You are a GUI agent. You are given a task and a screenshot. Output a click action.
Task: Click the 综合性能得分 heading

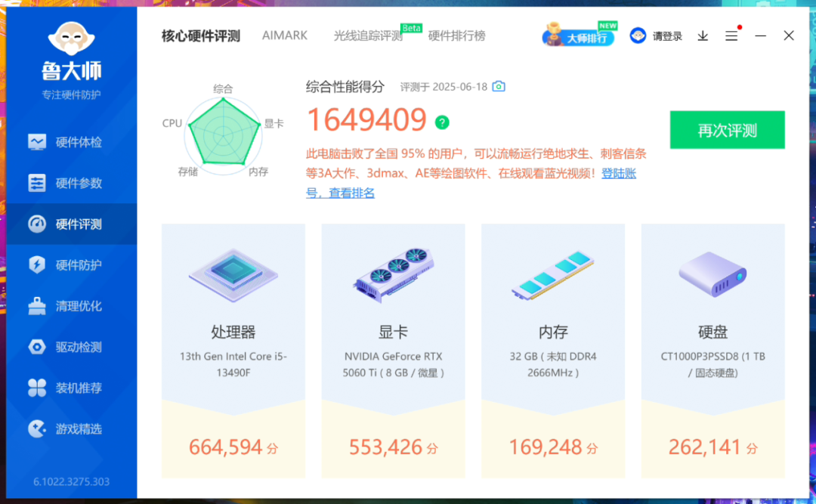pyautogui.click(x=345, y=86)
